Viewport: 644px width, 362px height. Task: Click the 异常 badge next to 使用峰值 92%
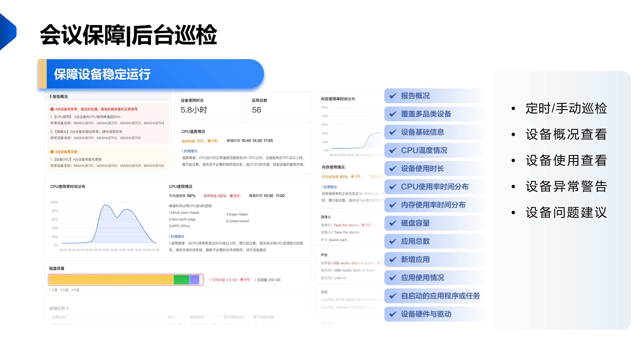(235, 196)
